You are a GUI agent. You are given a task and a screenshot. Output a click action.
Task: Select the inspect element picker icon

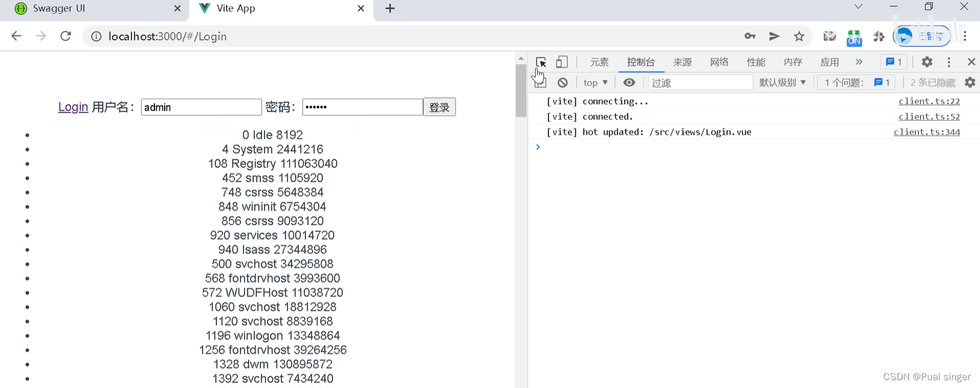541,62
